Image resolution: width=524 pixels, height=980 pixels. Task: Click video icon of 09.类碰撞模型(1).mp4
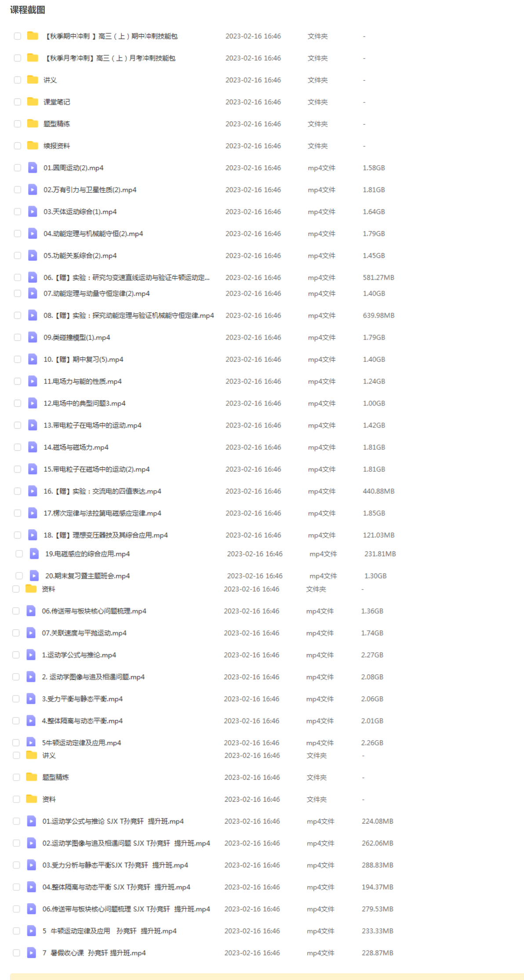pos(33,337)
